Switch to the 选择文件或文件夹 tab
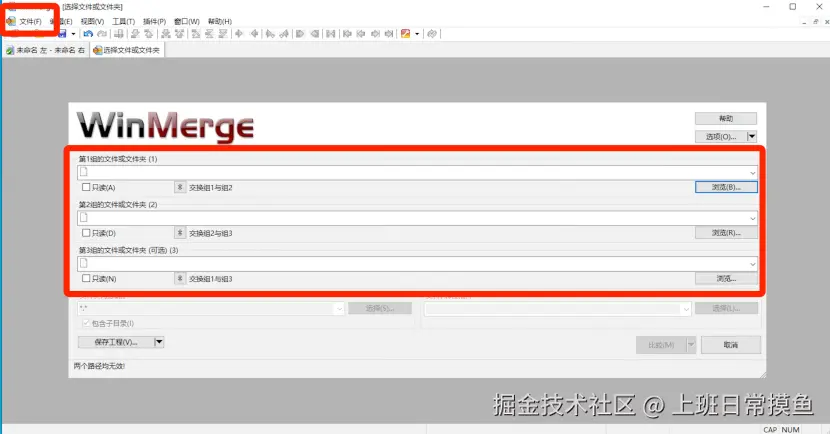830x434 pixels. pyautogui.click(x=127, y=50)
